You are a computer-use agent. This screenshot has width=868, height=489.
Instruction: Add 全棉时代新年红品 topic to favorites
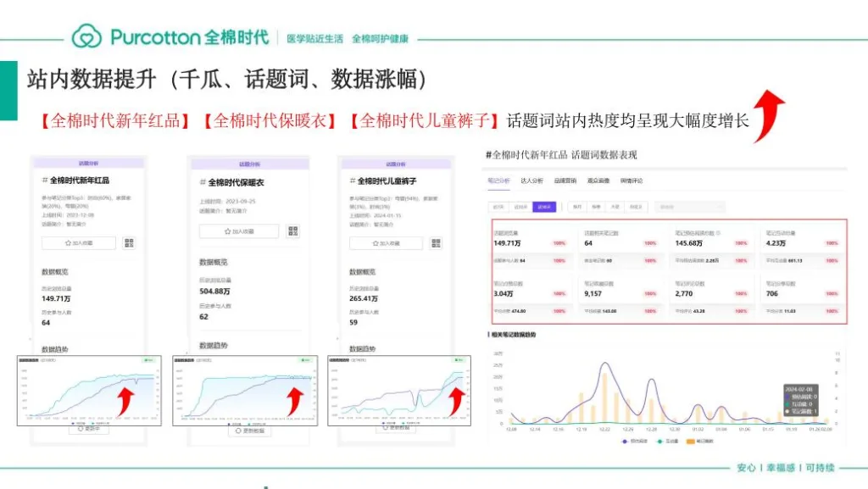point(79,243)
